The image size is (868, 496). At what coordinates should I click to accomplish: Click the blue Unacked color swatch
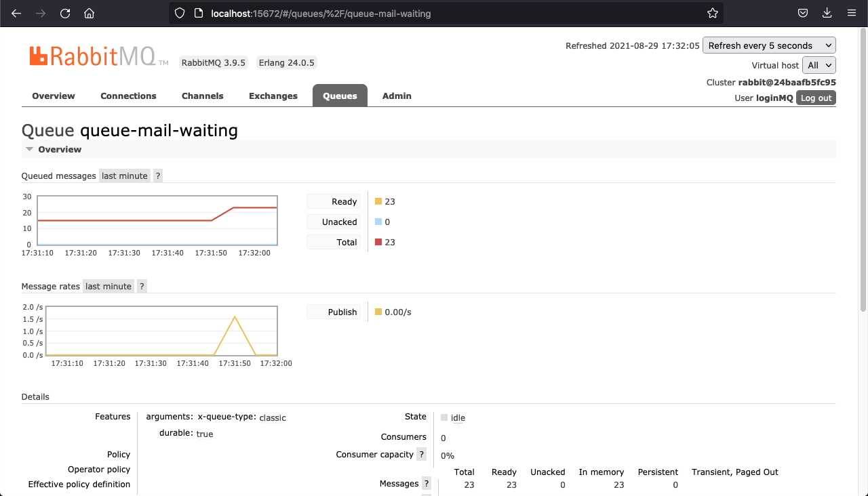pos(378,222)
